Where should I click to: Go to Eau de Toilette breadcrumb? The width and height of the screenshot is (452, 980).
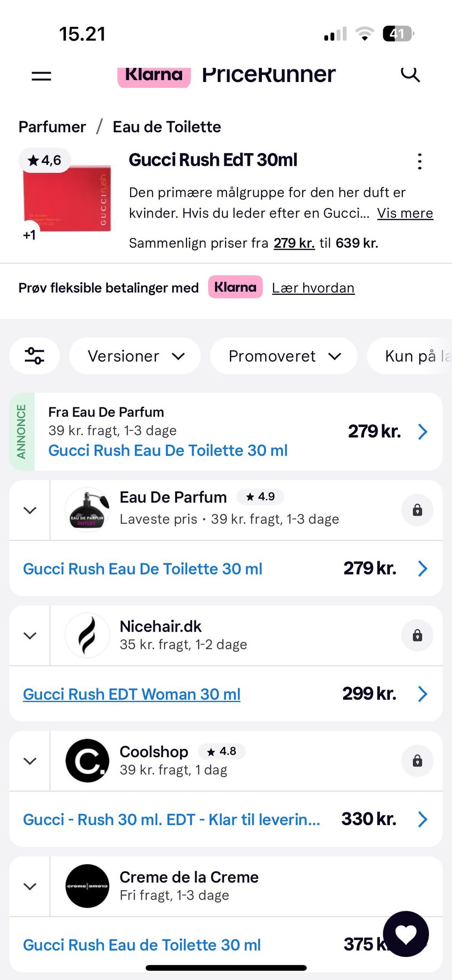click(167, 127)
